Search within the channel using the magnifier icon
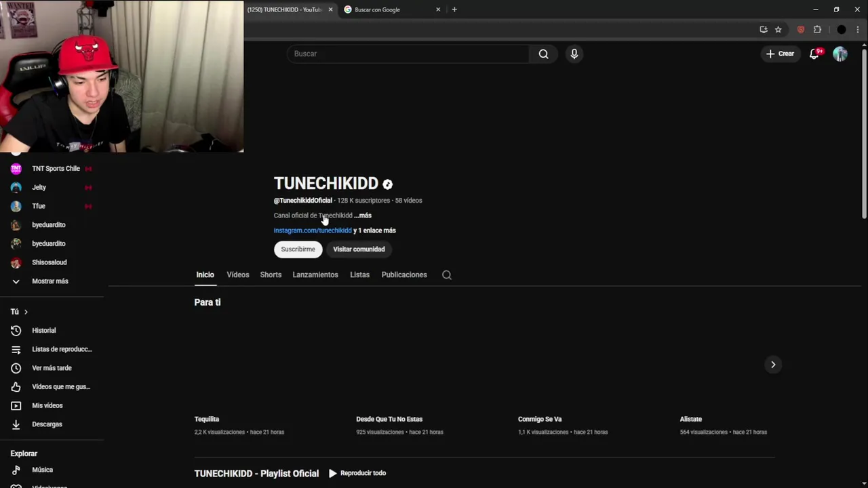 (x=447, y=274)
